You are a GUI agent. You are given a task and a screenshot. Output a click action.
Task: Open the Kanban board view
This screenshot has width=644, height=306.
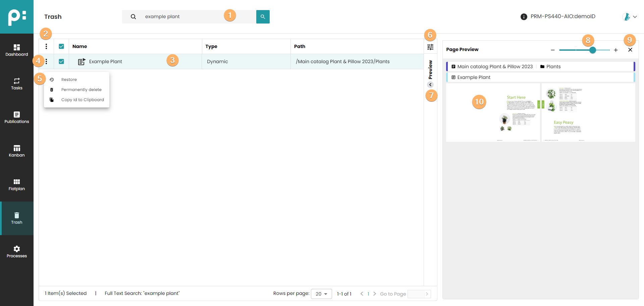(16, 151)
